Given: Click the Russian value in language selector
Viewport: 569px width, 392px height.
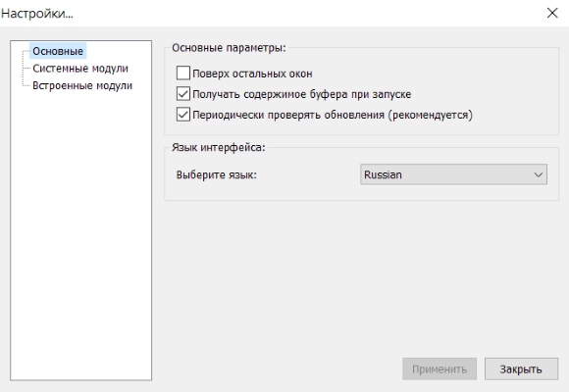Looking at the screenshot, I should (383, 174).
